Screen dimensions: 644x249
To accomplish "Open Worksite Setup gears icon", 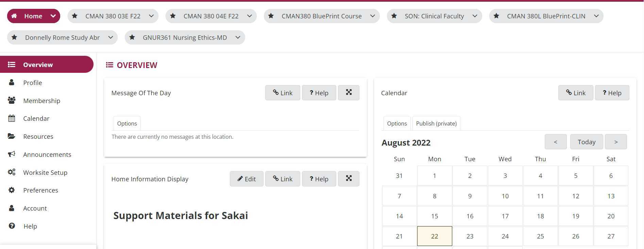I will point(12,172).
